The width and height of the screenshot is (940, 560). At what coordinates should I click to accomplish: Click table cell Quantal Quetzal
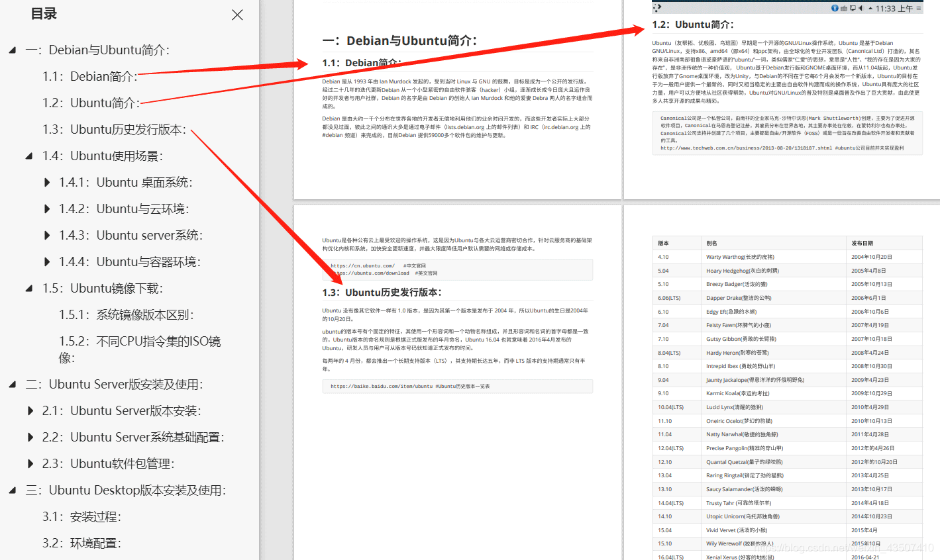pyautogui.click(x=745, y=462)
